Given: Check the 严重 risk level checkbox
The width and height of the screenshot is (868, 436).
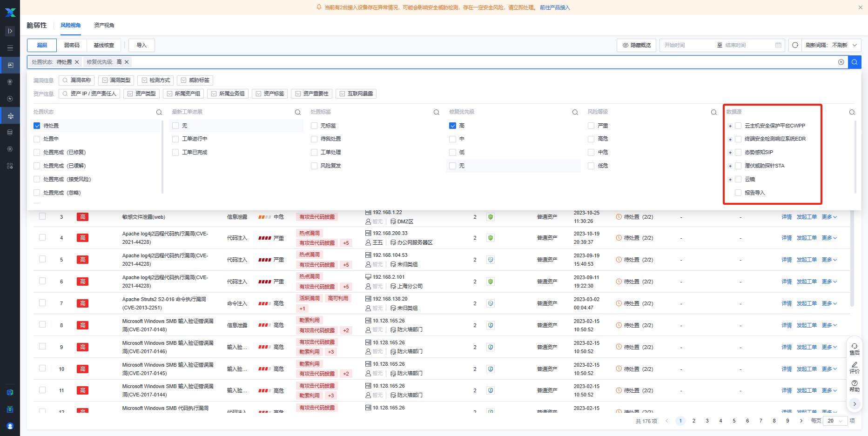Looking at the screenshot, I should [591, 126].
